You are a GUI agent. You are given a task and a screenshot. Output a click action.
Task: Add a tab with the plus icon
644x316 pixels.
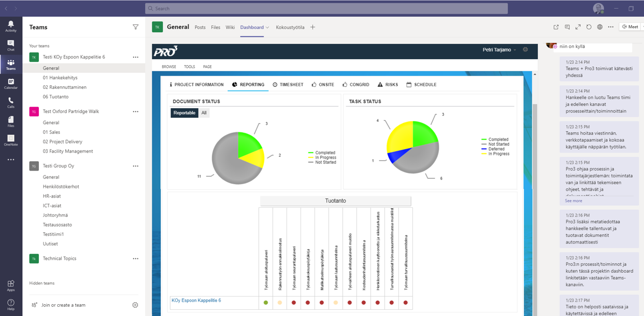click(x=313, y=27)
